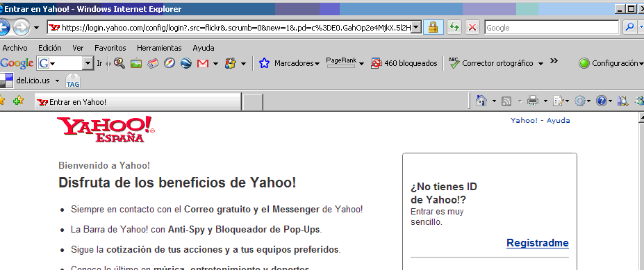Open Ver menu
Screen dimensions: 644x270
click(x=78, y=48)
